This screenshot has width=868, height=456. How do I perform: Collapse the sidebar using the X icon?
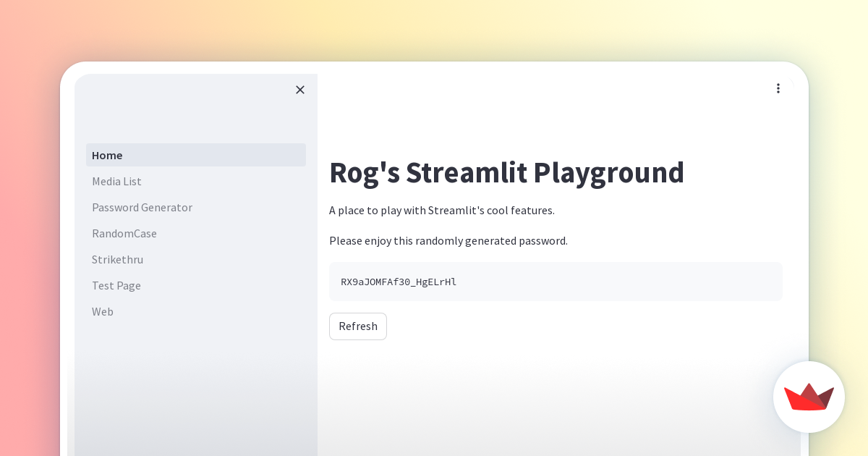click(x=300, y=90)
